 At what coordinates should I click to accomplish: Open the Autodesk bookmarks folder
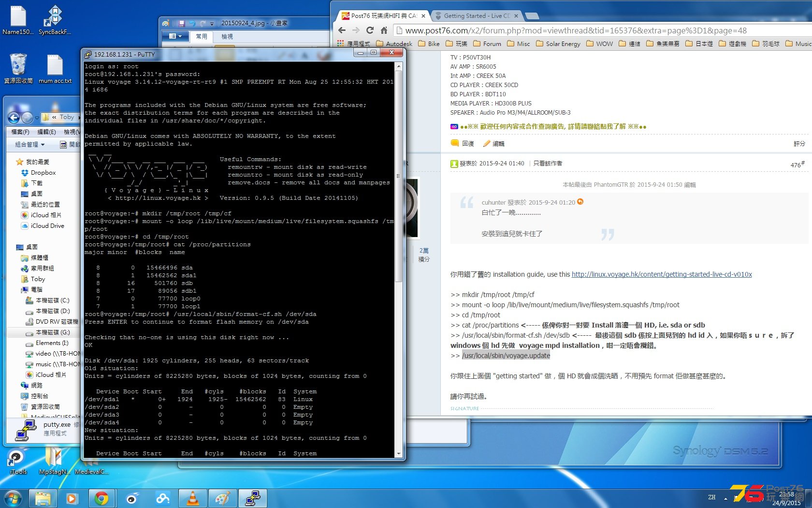coord(394,44)
